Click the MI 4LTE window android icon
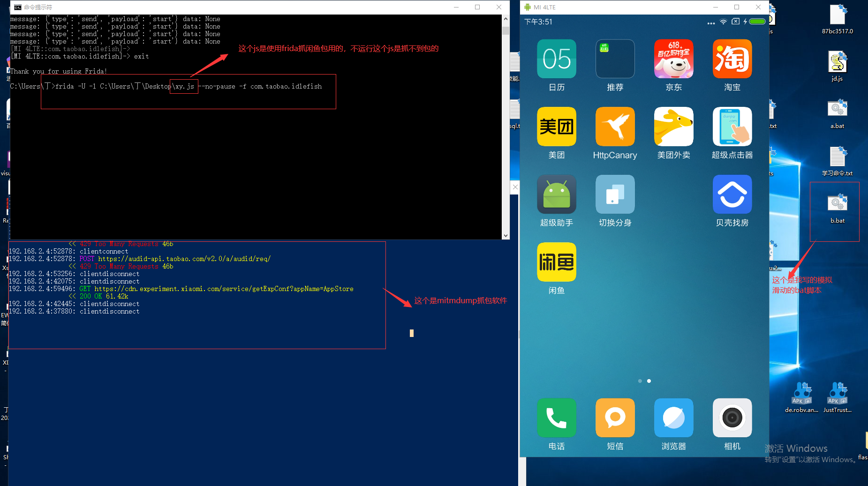Image resolution: width=868 pixels, height=486 pixels. pos(528,7)
